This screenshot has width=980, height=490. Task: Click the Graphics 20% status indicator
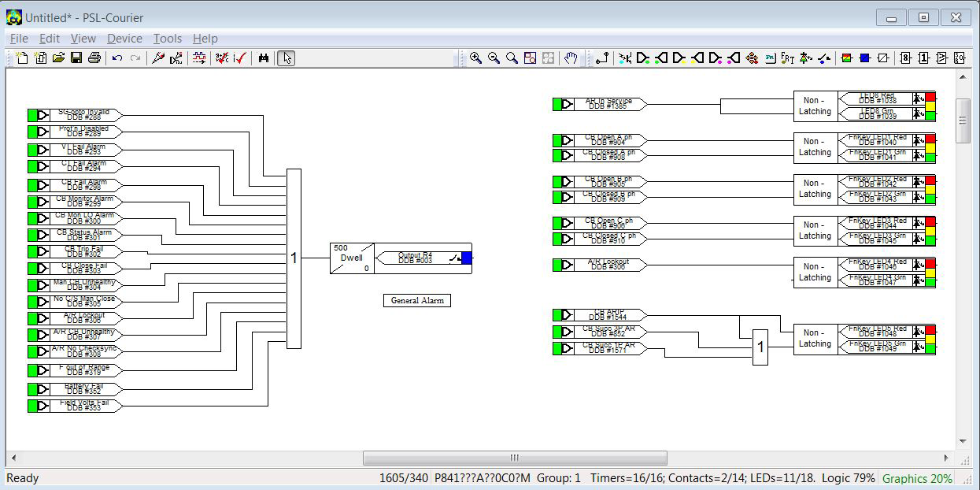pos(917,478)
